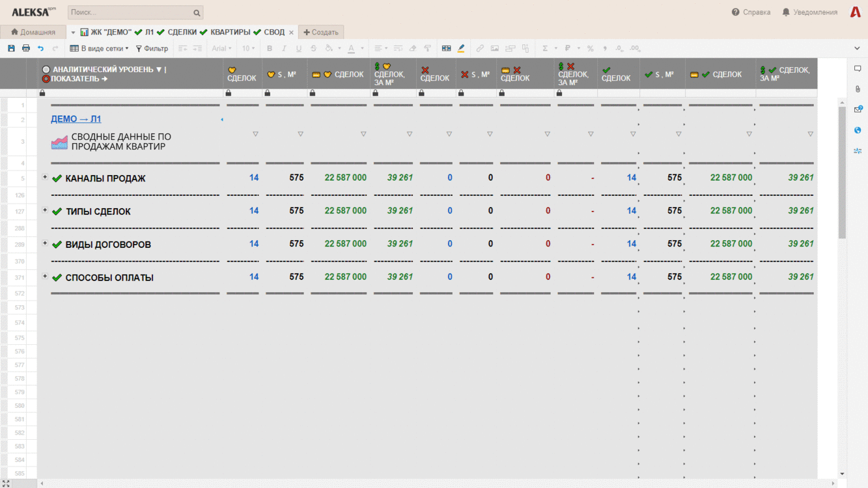Open the Фильтр filter tool
The width and height of the screenshot is (868, 488).
point(152,48)
